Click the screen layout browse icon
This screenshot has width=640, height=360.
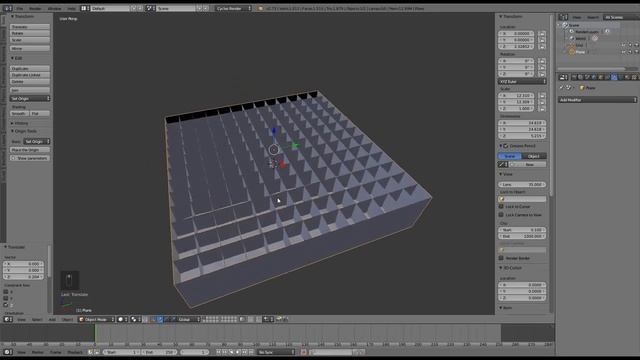[85, 8]
